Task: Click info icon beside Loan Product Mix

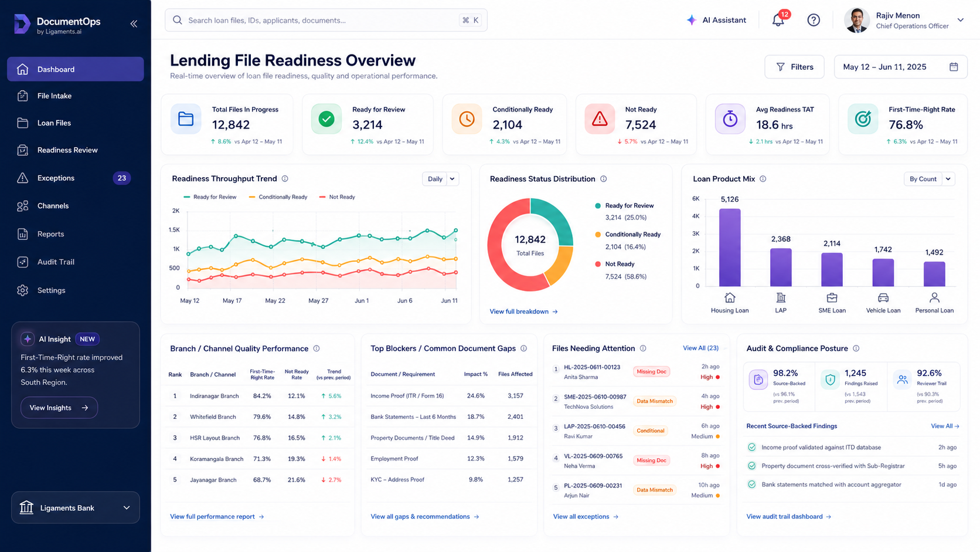Action: tap(763, 179)
